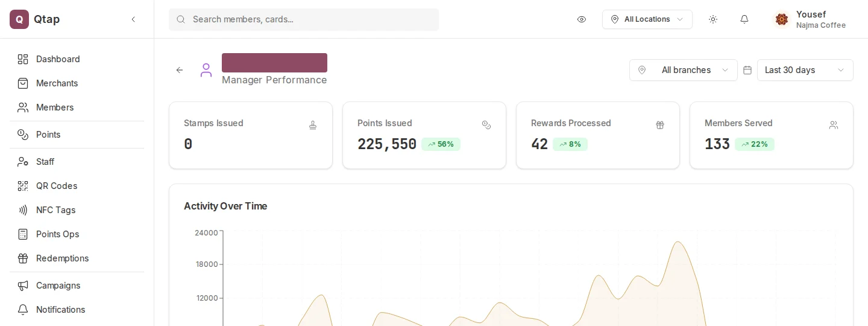
Task: Click the Points Ops calculator icon
Action: click(23, 234)
